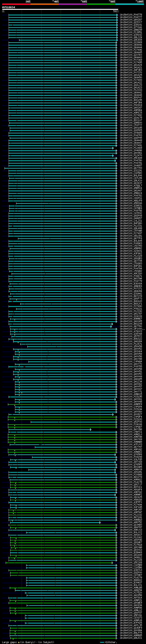146x644 pixels.
Task: Open the UniRef100_P09755 entry
Action: (x=131, y=367)
